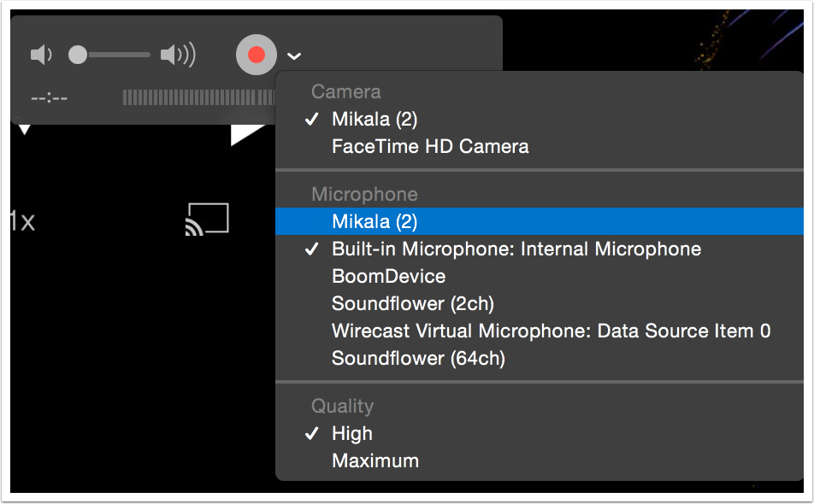
Task: Set quality to High
Action: click(352, 433)
